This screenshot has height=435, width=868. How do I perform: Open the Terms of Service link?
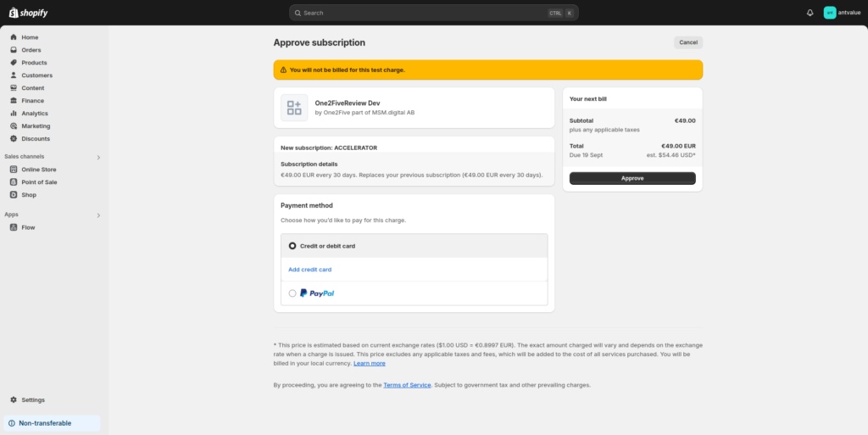click(x=407, y=385)
